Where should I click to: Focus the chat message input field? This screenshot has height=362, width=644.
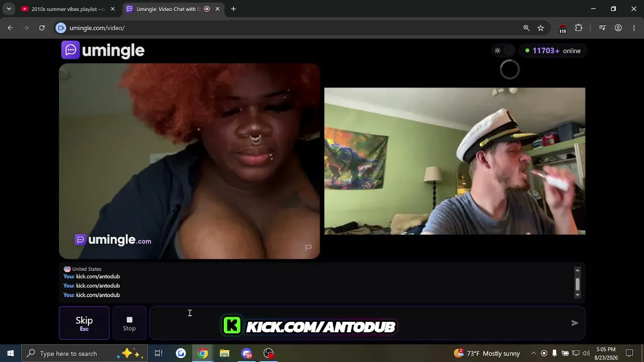[367, 323]
